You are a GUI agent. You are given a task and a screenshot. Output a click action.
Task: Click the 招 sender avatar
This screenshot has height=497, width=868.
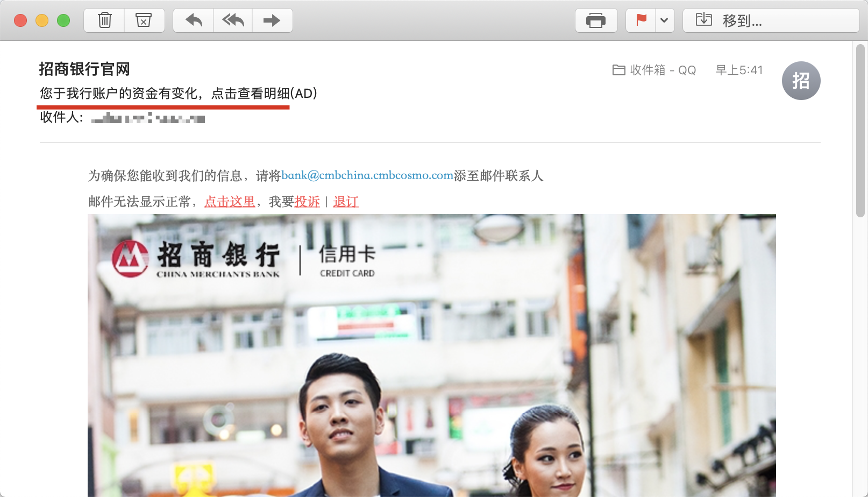pos(801,81)
